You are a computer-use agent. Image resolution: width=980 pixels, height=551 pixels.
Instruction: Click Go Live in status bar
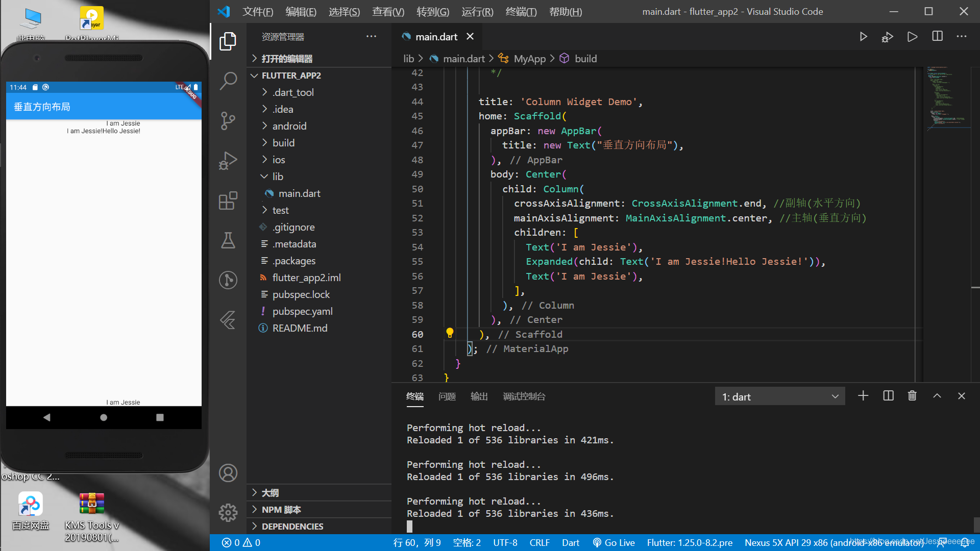click(x=614, y=543)
